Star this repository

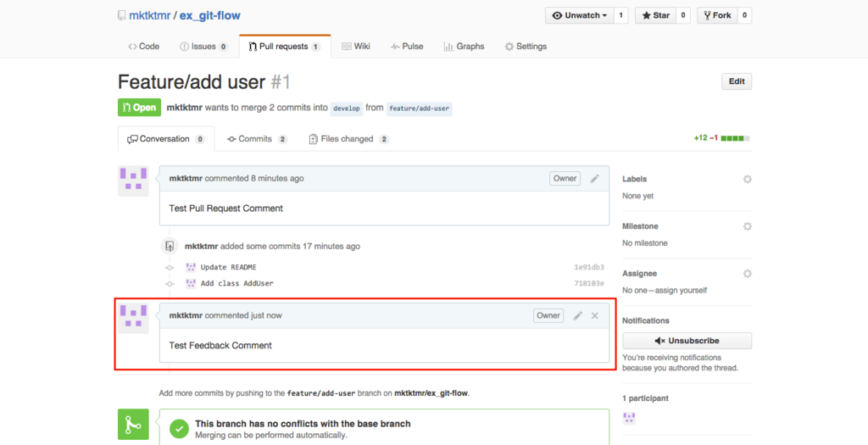coord(655,15)
